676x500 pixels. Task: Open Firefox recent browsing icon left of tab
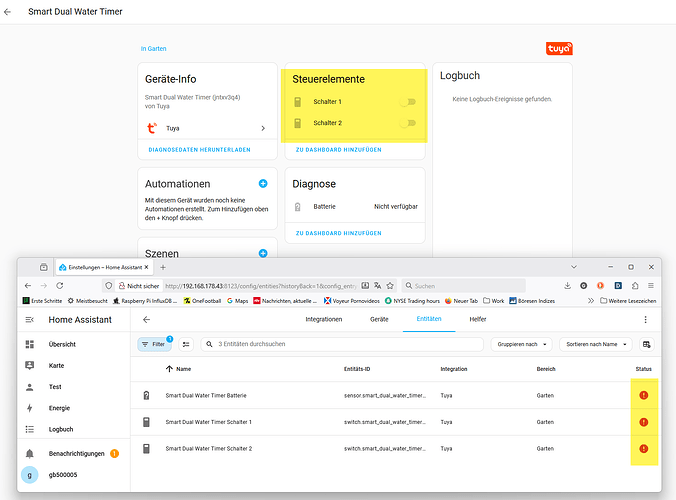point(44,267)
